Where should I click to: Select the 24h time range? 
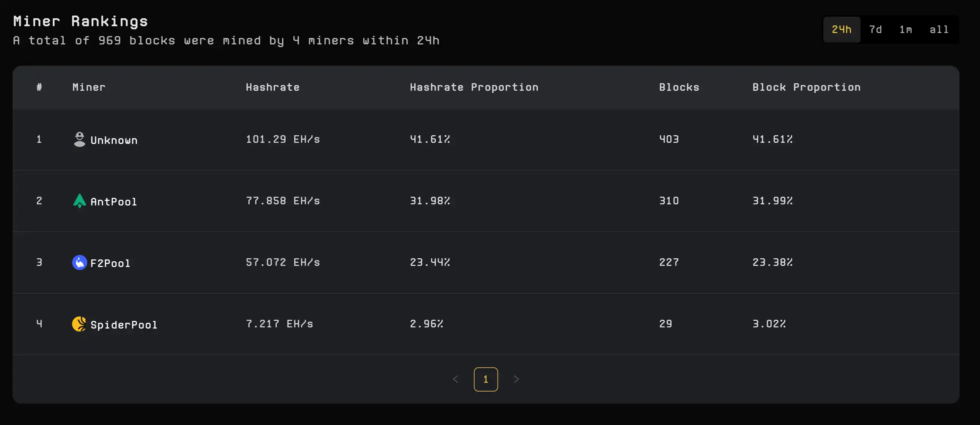(x=841, y=30)
